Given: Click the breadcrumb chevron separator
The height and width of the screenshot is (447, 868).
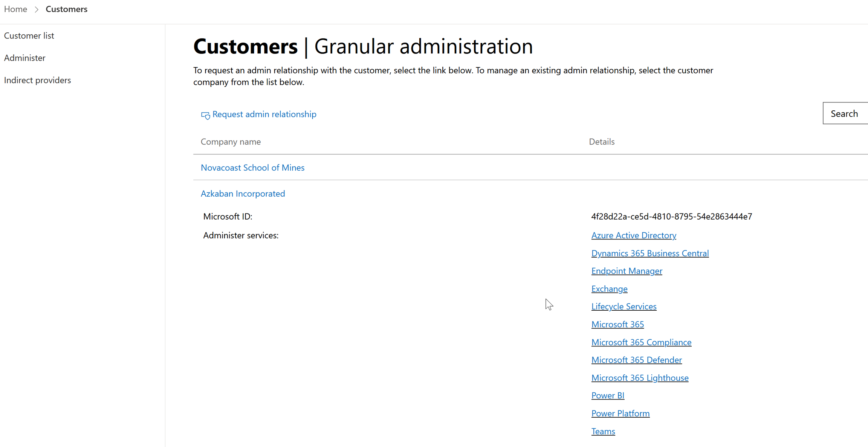Looking at the screenshot, I should pyautogui.click(x=37, y=9).
